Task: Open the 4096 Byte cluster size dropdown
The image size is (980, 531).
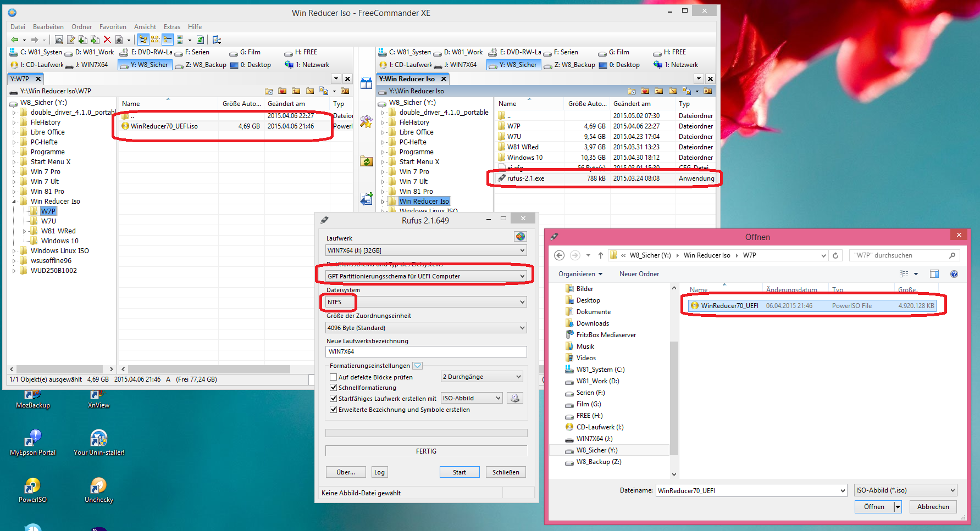Action: (426, 328)
